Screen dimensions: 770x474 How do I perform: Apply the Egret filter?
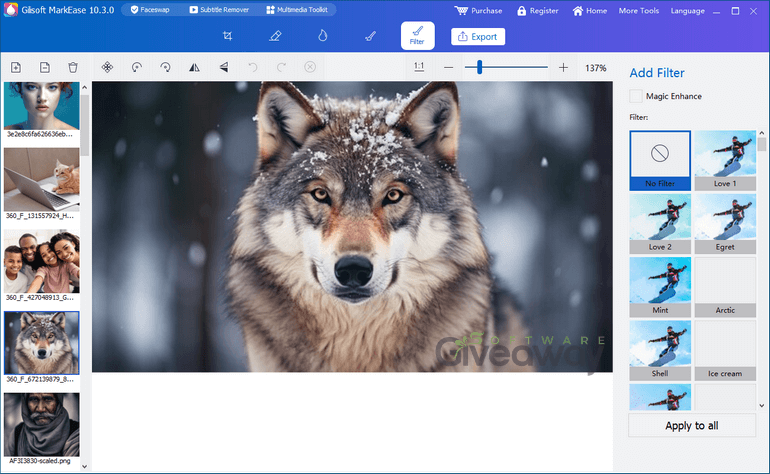[725, 223]
